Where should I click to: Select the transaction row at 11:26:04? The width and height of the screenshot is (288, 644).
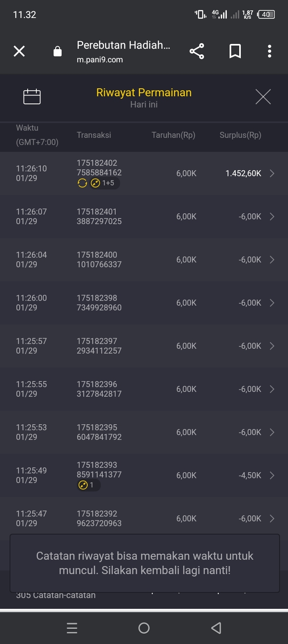[x=144, y=260]
